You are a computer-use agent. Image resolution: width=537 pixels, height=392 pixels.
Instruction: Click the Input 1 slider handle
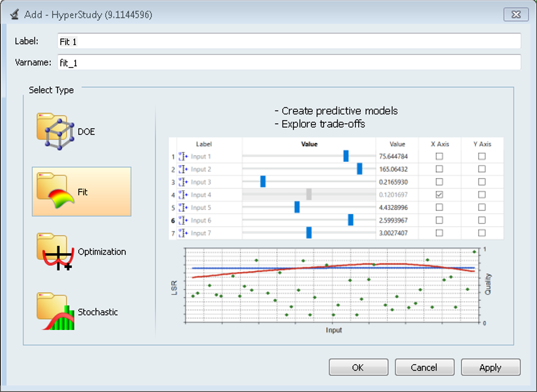click(x=346, y=156)
